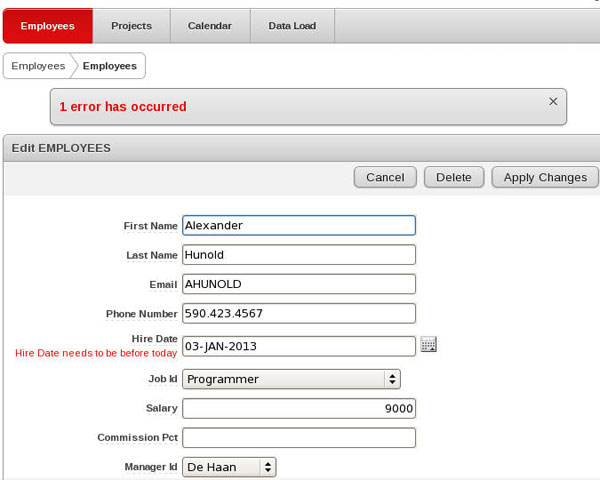Image resolution: width=600 pixels, height=480 pixels.
Task: Focus the Salary input field
Action: tap(298, 409)
